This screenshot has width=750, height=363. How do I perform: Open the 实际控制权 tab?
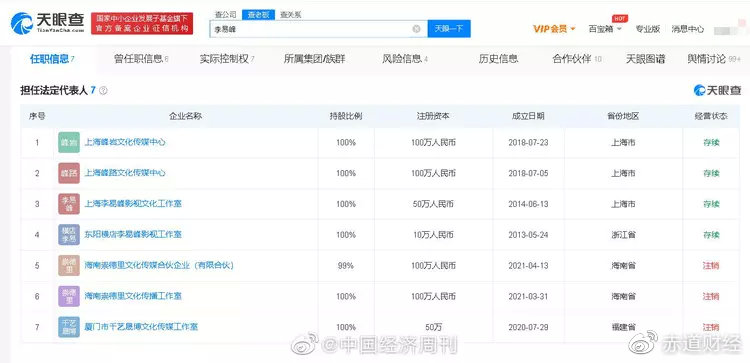(227, 59)
